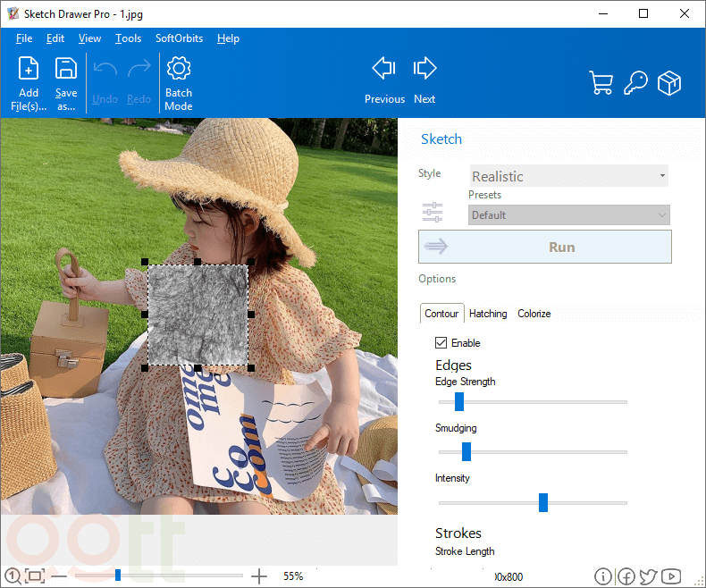Switch to the Hatching tab

[x=488, y=314]
